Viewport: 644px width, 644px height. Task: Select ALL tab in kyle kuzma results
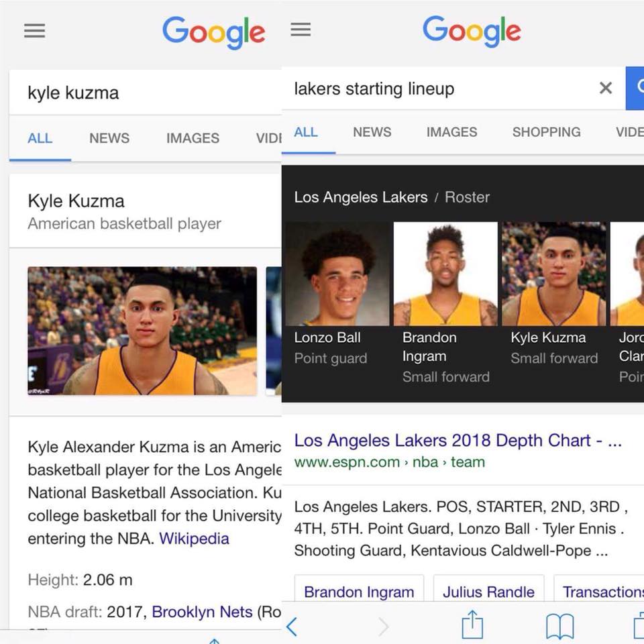pyautogui.click(x=40, y=138)
